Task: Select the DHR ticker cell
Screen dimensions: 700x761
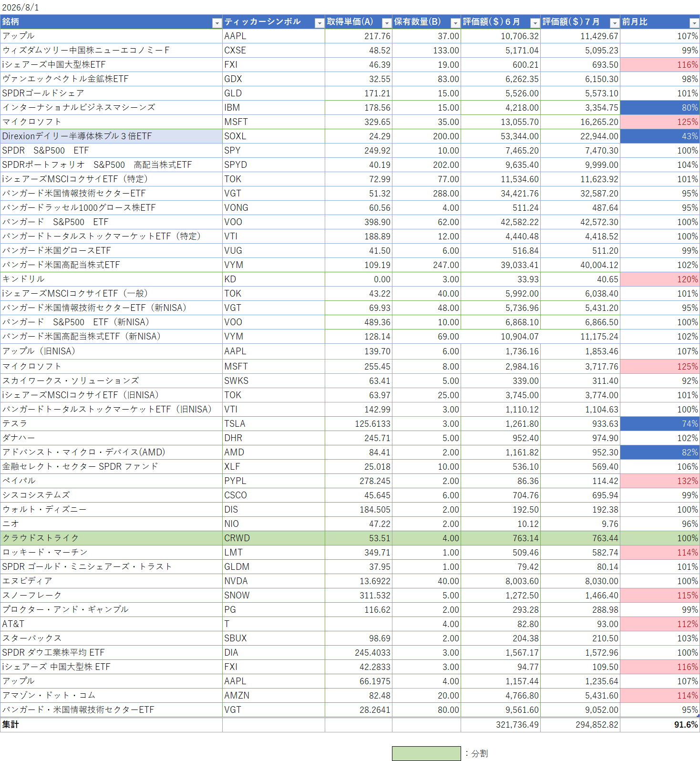Action: [x=274, y=438]
